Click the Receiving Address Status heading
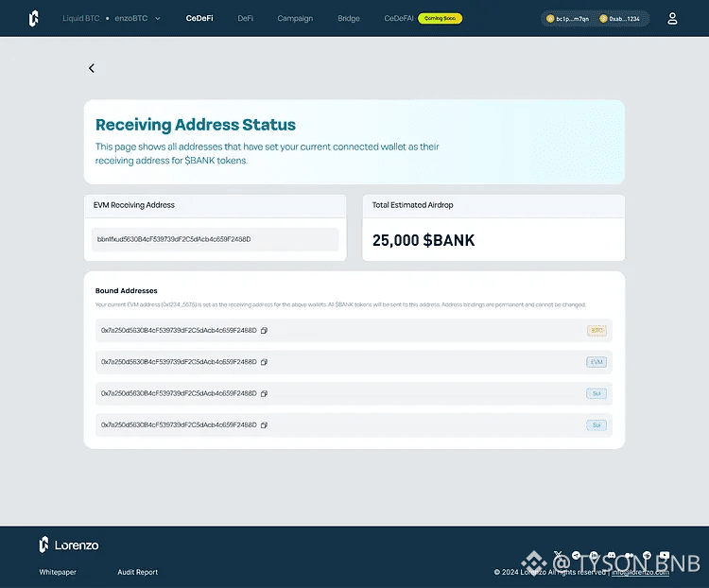 point(196,125)
